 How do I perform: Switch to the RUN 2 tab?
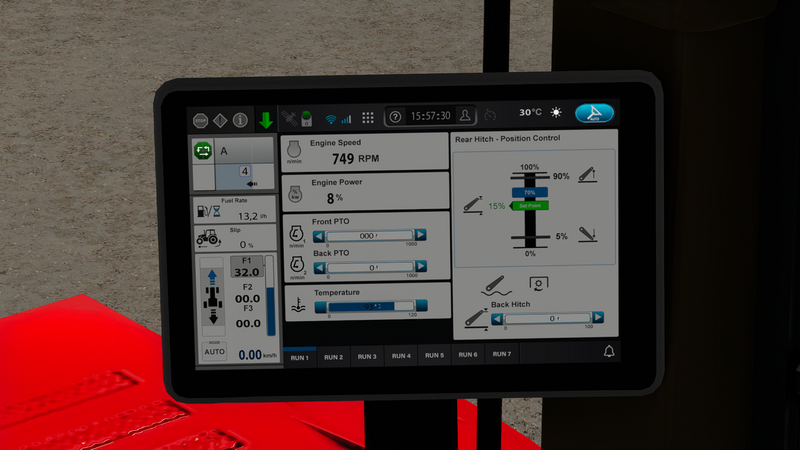pos(333,356)
